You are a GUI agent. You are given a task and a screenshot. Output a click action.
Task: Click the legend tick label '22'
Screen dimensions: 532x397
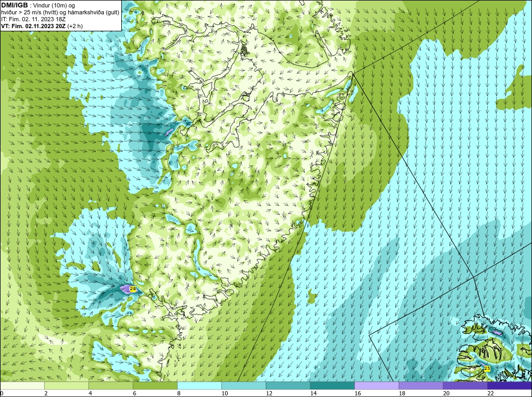[x=491, y=393]
